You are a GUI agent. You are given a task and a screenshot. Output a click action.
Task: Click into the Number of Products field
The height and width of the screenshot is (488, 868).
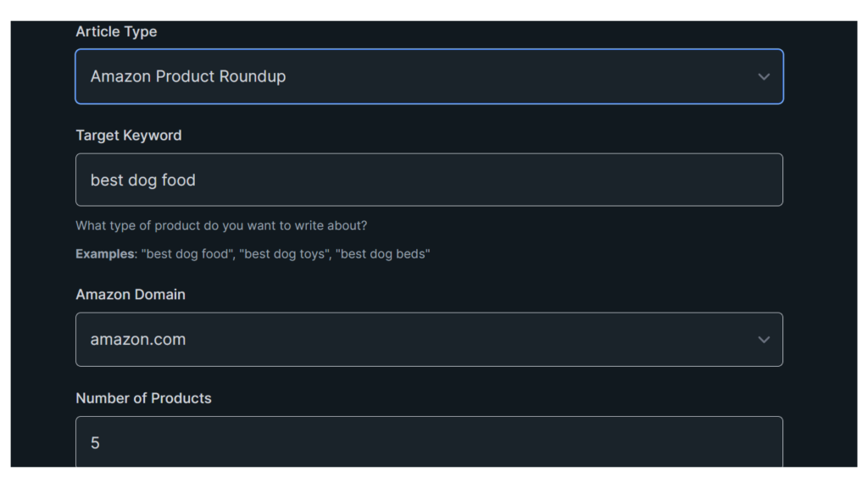(x=428, y=441)
